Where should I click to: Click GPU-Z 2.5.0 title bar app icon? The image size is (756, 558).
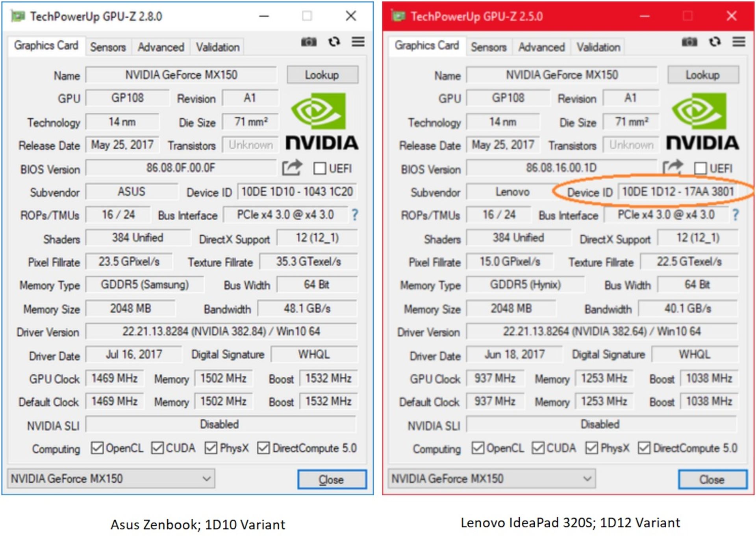tap(398, 16)
